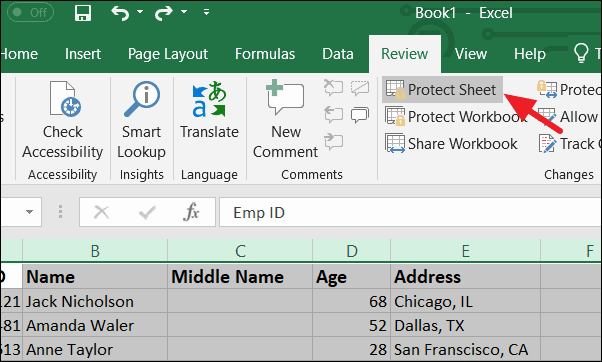Go to Next Comment icon
Image resolution: width=602 pixels, height=362 pixels.
pyautogui.click(x=333, y=141)
